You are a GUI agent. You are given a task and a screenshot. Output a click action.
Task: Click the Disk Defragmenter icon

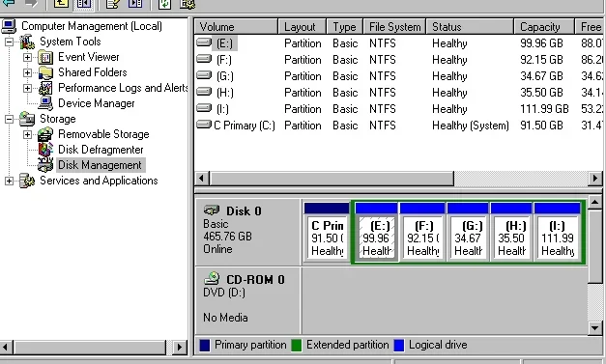[45, 150]
